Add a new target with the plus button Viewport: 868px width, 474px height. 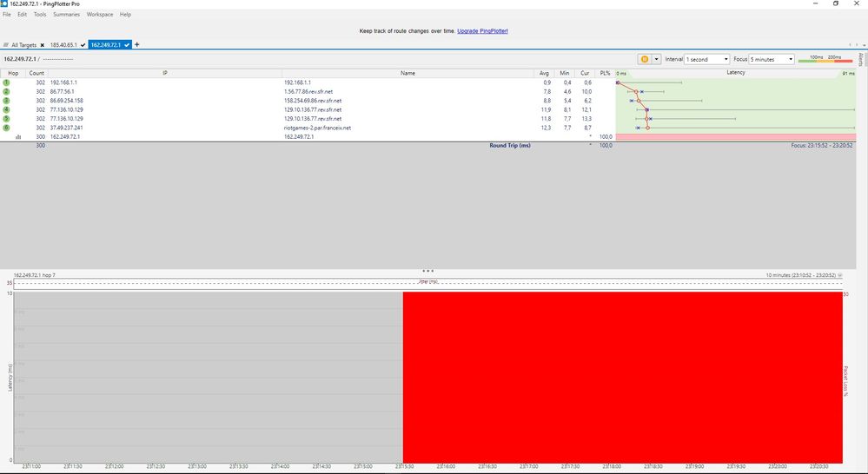point(137,45)
